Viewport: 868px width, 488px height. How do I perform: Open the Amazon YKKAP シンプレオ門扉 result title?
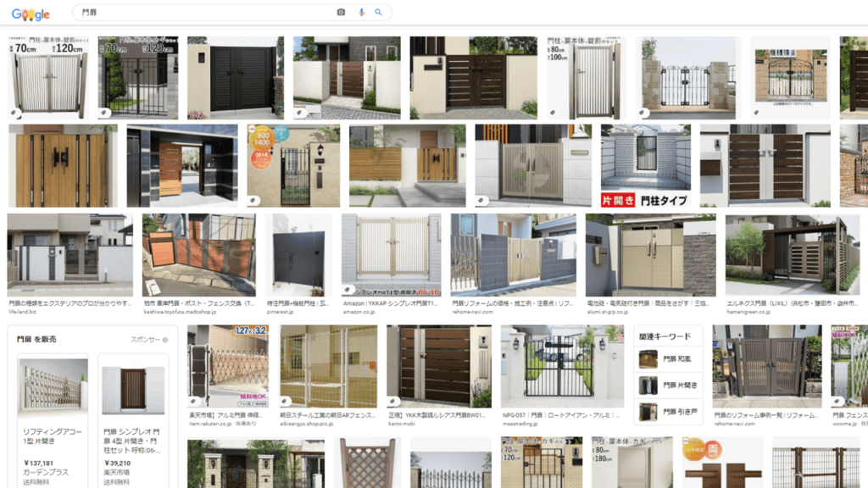pyautogui.click(x=391, y=302)
